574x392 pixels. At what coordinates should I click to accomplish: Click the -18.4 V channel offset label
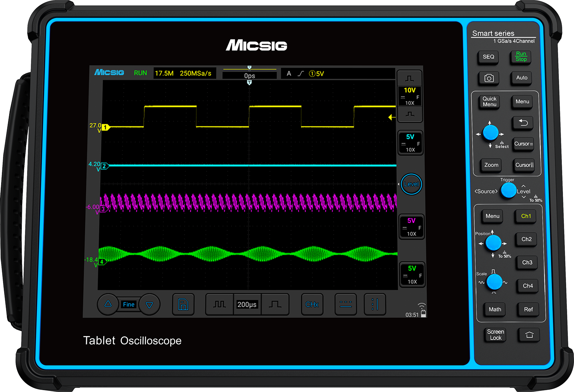point(91,262)
